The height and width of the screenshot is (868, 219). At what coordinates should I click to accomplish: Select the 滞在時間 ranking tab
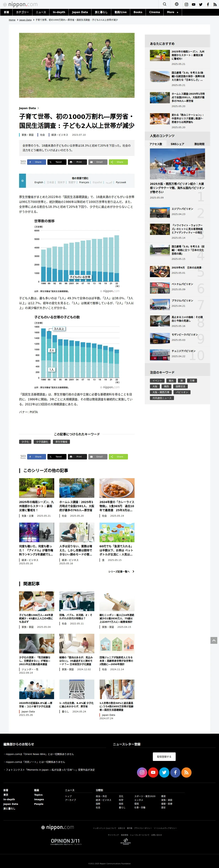[x=199, y=144]
